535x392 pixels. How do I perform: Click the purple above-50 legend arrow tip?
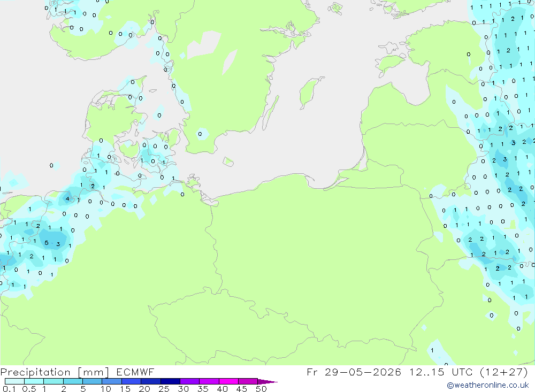[267, 381]
